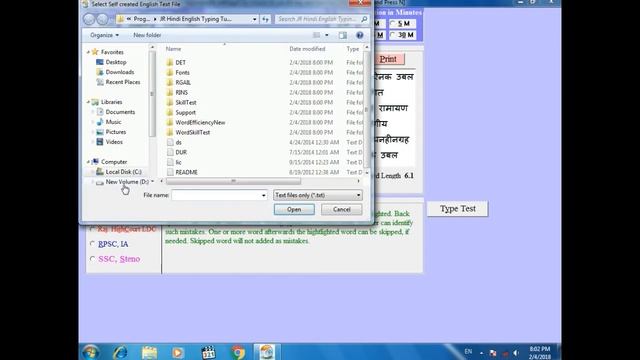
Task: Sort files by Date modified column
Action: 307,49
